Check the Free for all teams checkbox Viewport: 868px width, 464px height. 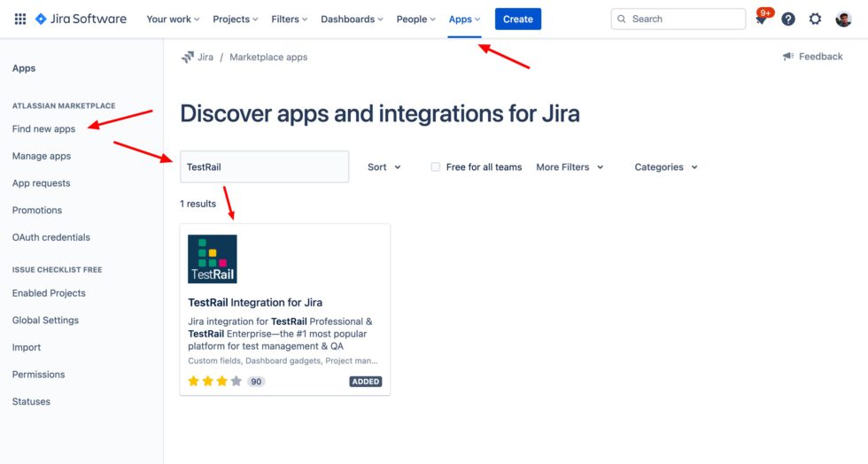pos(436,166)
